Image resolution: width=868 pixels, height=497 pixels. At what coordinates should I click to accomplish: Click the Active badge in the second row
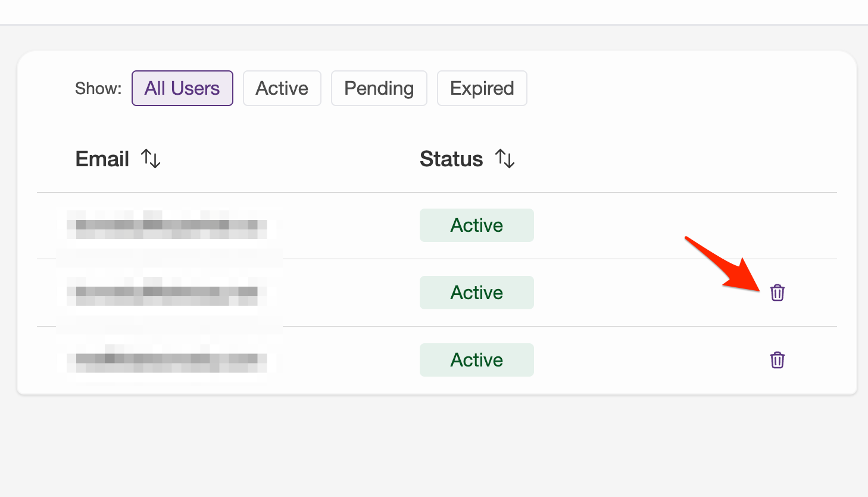coord(477,293)
